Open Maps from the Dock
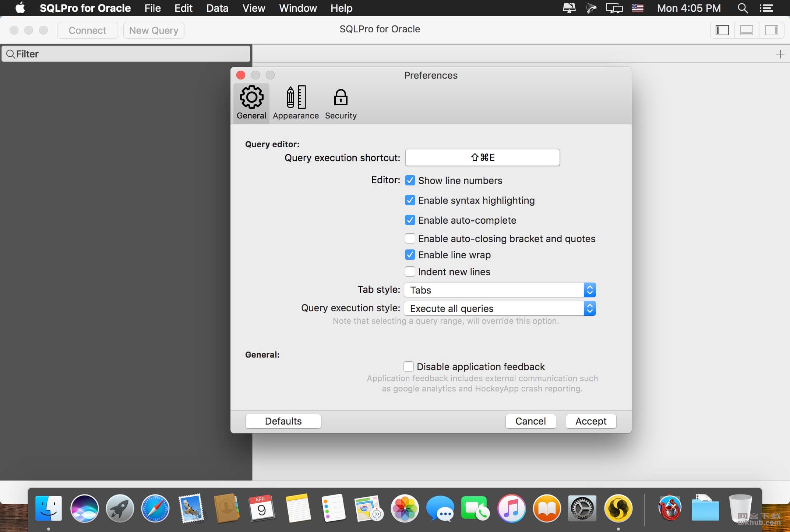The width and height of the screenshot is (790, 532). tap(369, 508)
